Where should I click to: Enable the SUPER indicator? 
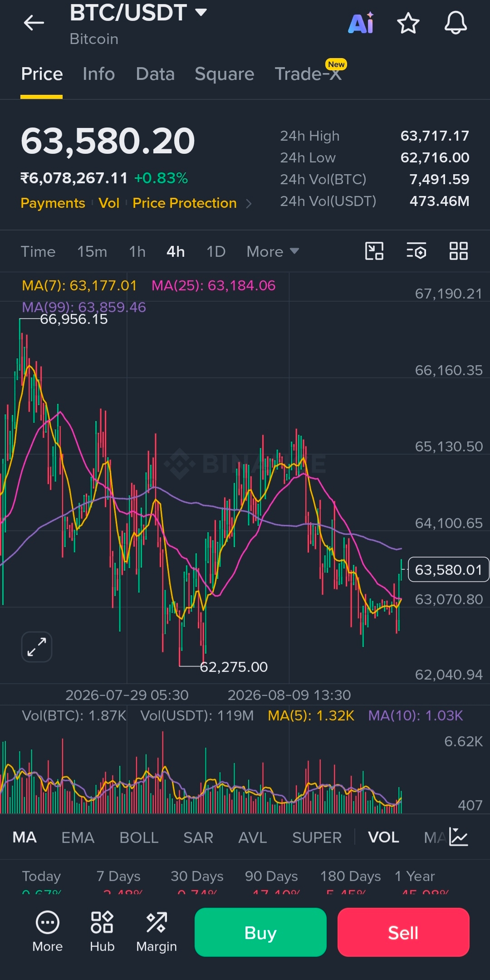point(317,837)
